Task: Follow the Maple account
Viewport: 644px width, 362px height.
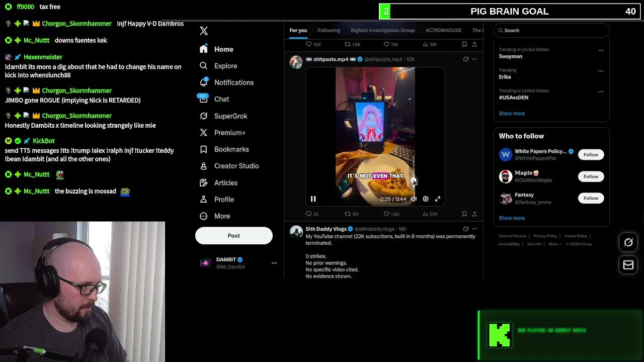Action: [591, 176]
